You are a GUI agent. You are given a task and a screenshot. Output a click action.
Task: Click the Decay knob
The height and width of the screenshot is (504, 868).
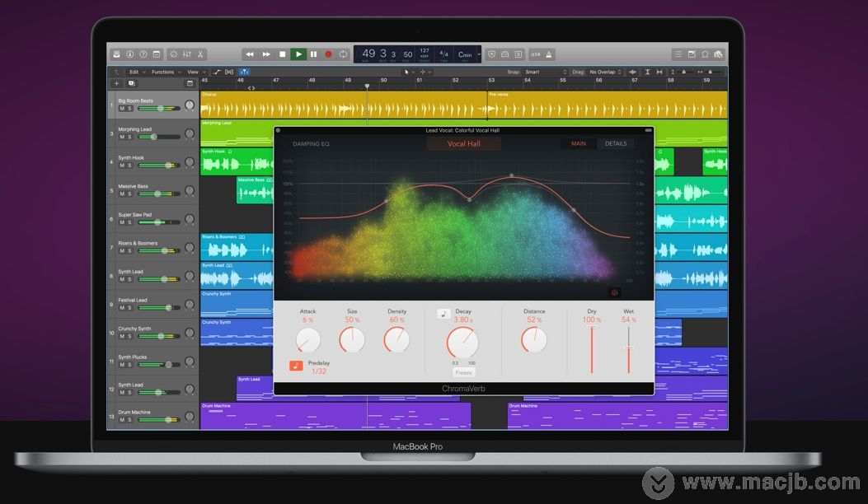pyautogui.click(x=462, y=343)
